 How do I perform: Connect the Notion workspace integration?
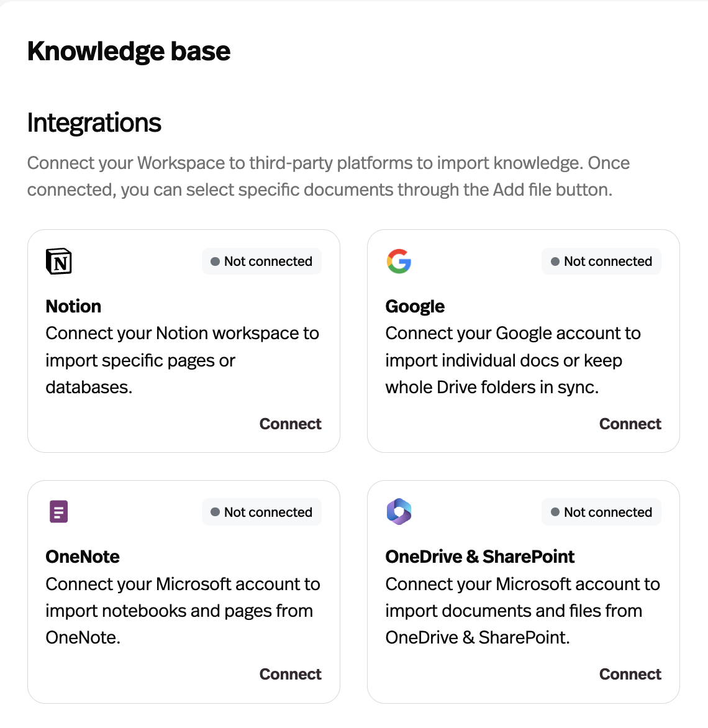[290, 424]
